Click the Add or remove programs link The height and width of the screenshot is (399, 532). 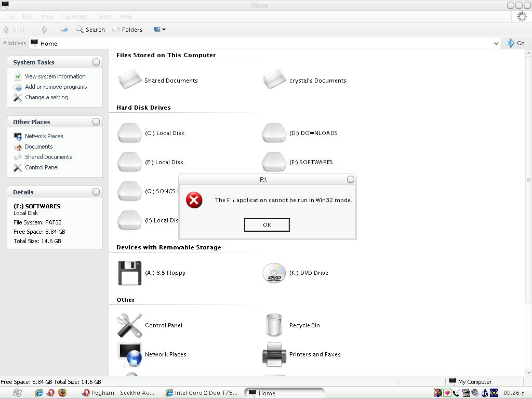pos(56,87)
